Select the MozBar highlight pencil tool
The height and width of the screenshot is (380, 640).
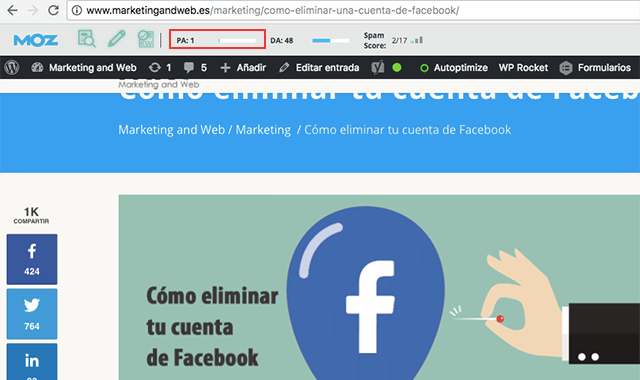click(x=117, y=39)
